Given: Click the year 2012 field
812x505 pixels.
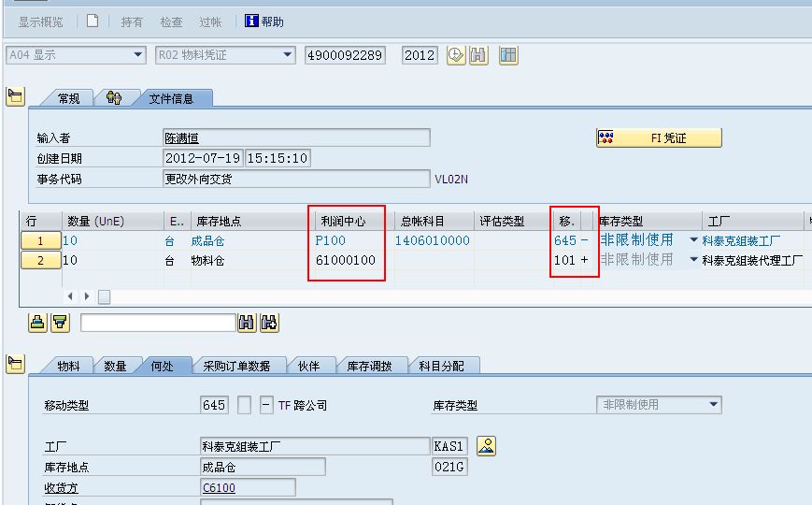Looking at the screenshot, I should [420, 55].
